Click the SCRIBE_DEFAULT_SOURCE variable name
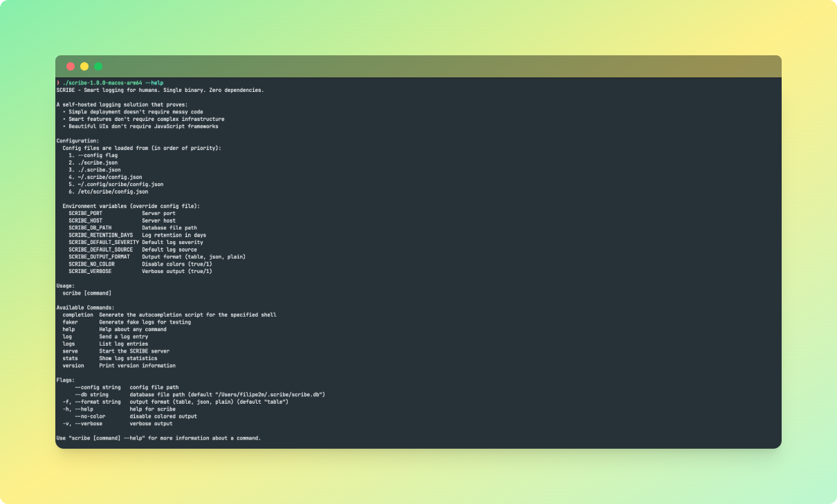This screenshot has height=504, width=837. coord(100,250)
